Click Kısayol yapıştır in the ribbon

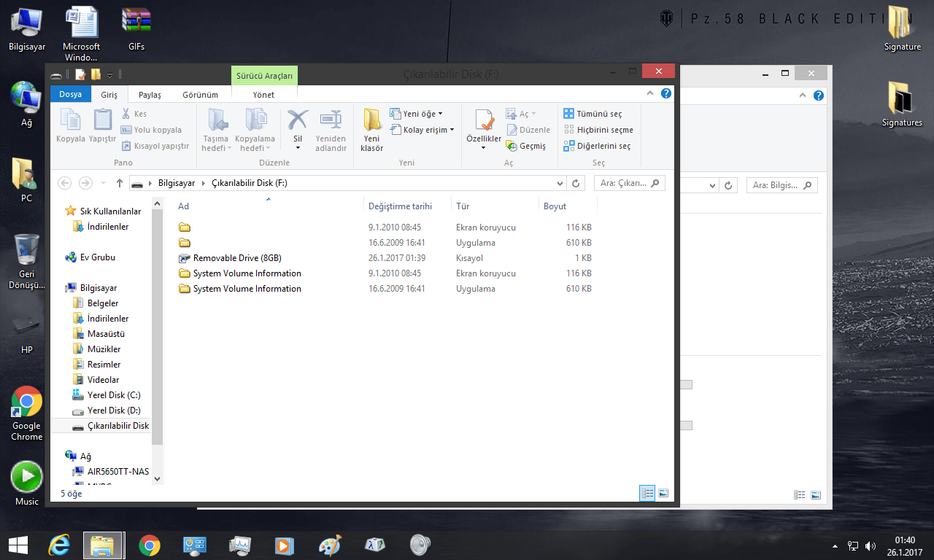[155, 146]
